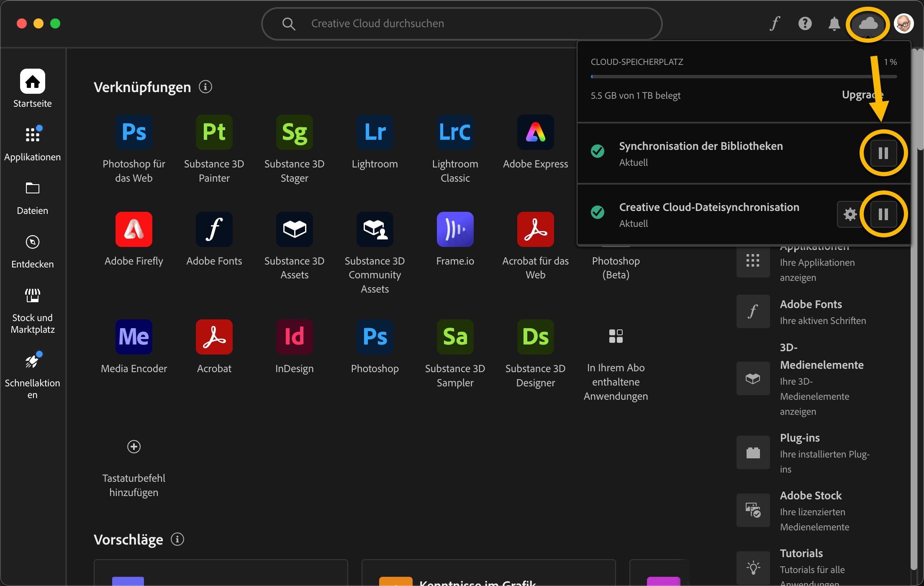Screen dimensions: 924x586
Task: Click Tastaturbefehl hinzufügen plus button
Action: pyautogui.click(x=133, y=447)
